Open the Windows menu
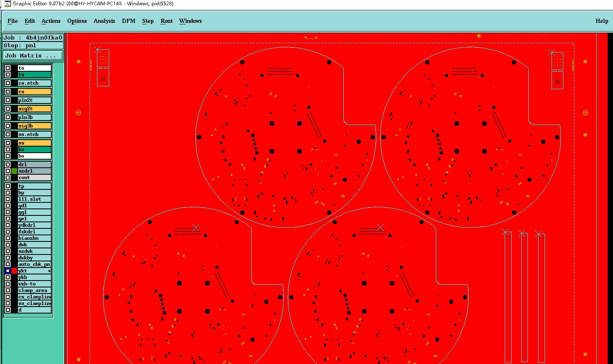 click(191, 21)
